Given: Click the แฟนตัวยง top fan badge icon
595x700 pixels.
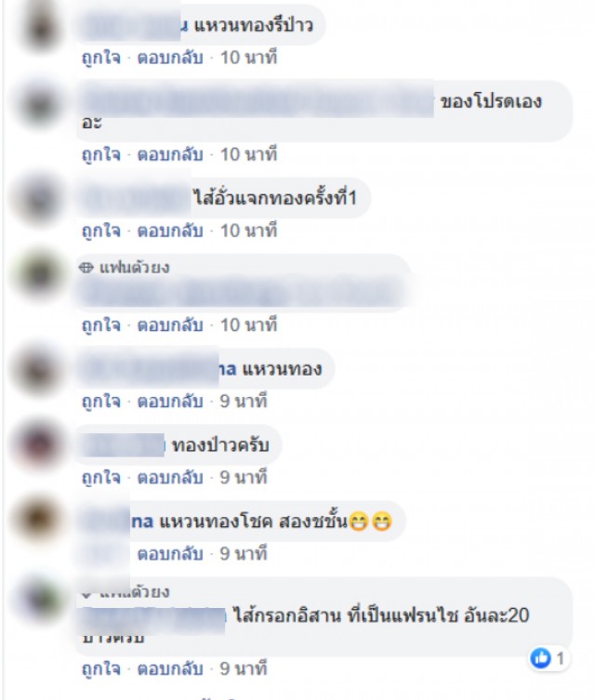Looking at the screenshot, I should [x=86, y=268].
